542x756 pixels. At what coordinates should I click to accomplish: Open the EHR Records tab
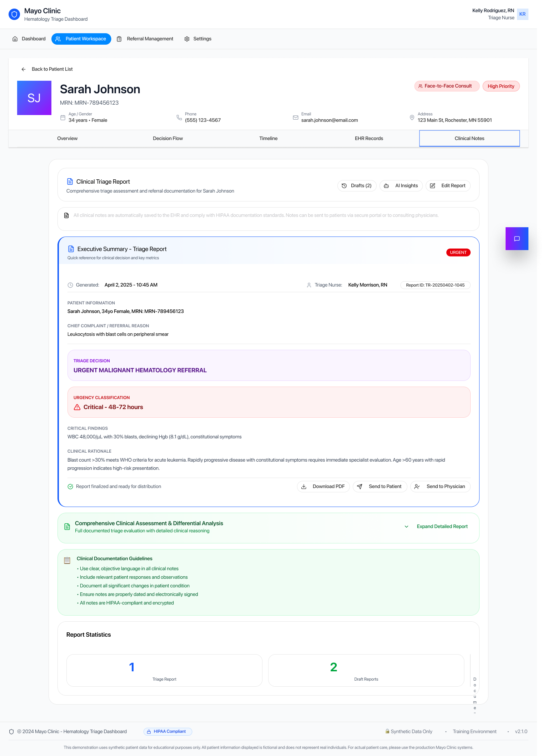click(x=369, y=139)
